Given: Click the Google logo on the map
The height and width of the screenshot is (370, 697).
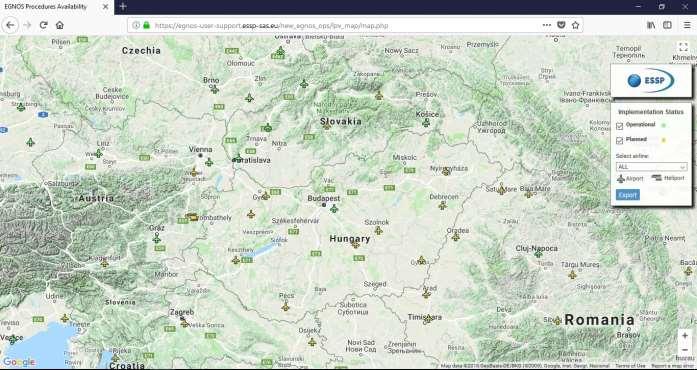Looking at the screenshot, I should pyautogui.click(x=19, y=362).
